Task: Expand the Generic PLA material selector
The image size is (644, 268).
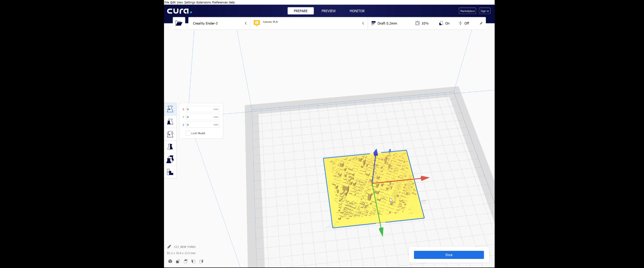Action: coord(309,23)
